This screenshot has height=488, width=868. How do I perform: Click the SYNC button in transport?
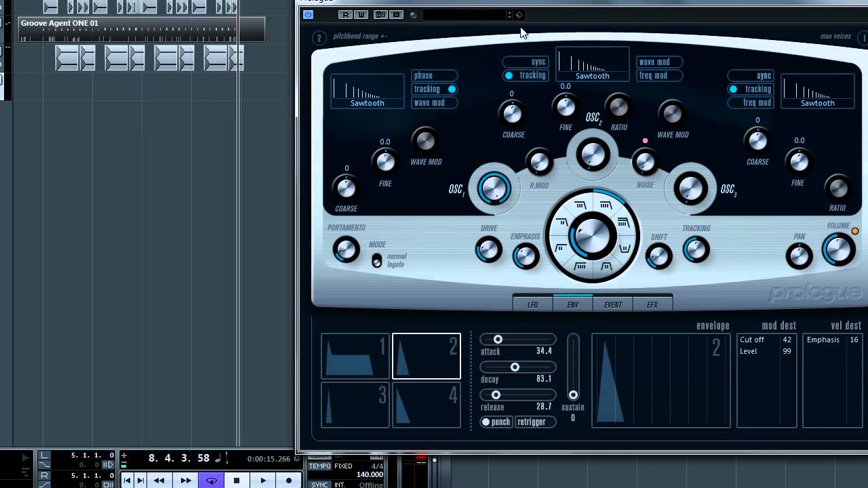pyautogui.click(x=320, y=485)
